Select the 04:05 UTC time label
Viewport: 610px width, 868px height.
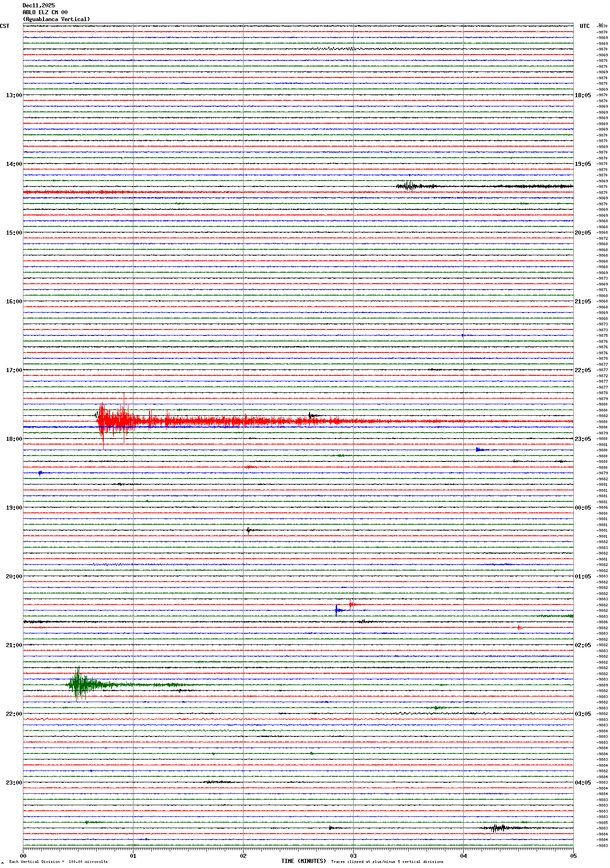click(583, 783)
